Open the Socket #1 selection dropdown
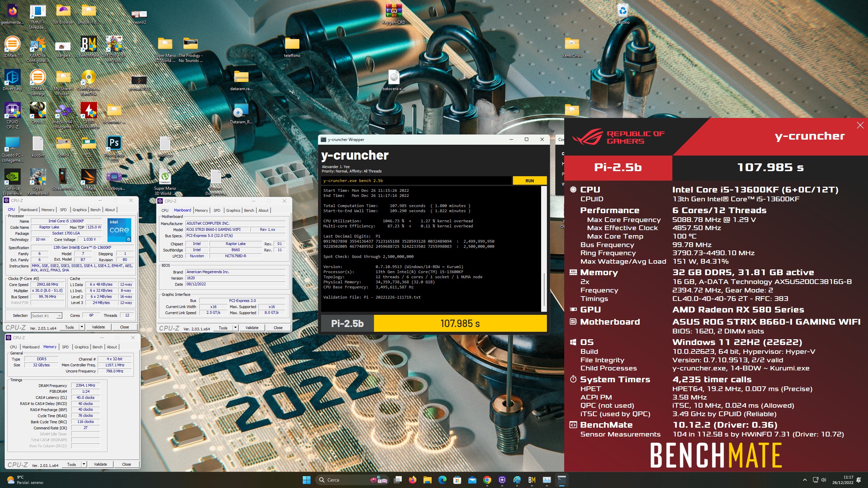 click(x=46, y=316)
